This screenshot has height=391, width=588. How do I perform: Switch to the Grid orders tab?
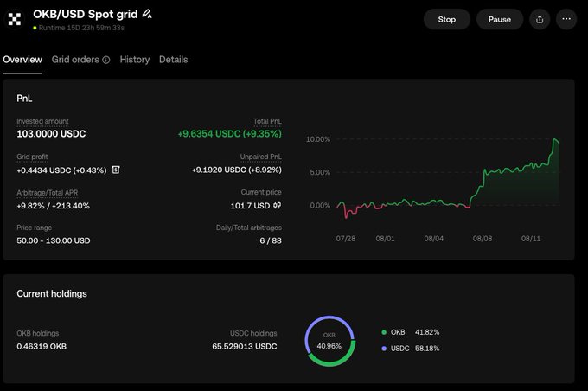(x=75, y=60)
